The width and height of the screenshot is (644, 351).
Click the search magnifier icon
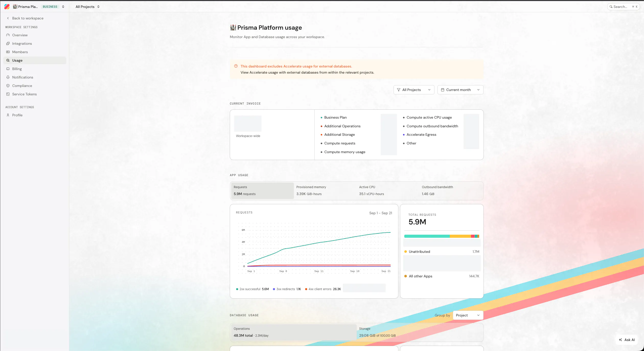[611, 7]
